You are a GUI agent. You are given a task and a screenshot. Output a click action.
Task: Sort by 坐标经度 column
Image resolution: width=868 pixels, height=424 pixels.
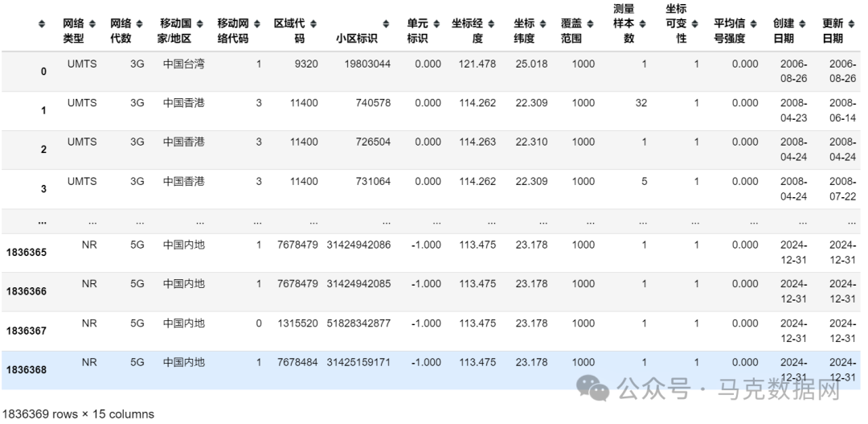[492, 24]
